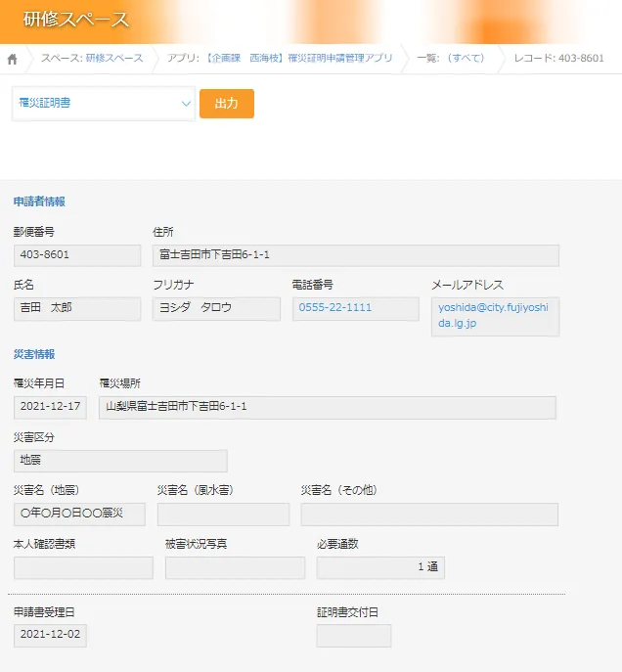Open the 罹災証明申請管理アプリ breadcrumb link
The height and width of the screenshot is (672, 622).
tap(280, 59)
